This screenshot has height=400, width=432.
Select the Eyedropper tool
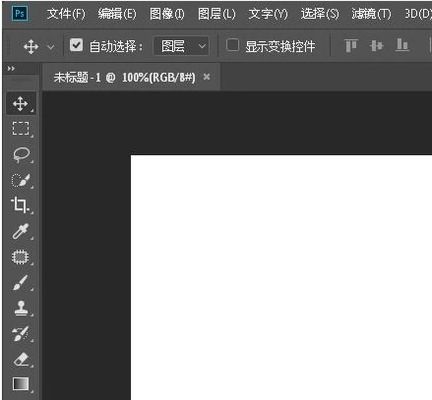(x=21, y=231)
